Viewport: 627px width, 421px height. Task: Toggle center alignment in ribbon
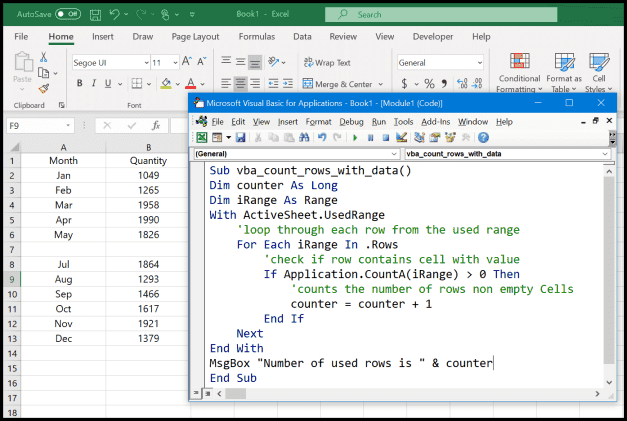pyautogui.click(x=241, y=84)
